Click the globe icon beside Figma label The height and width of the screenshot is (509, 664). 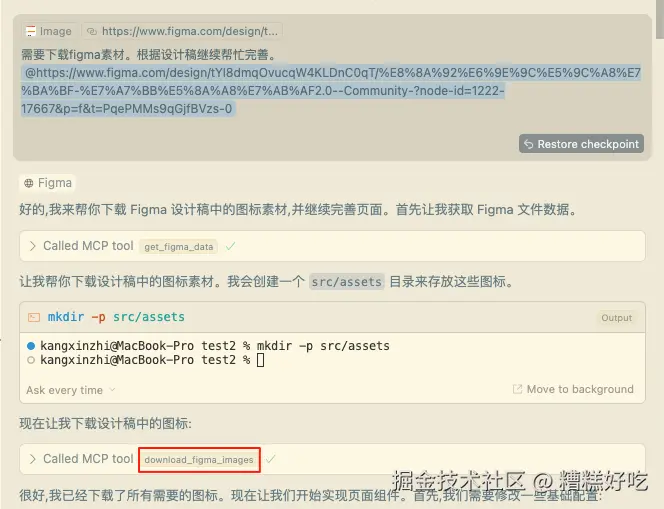click(29, 183)
